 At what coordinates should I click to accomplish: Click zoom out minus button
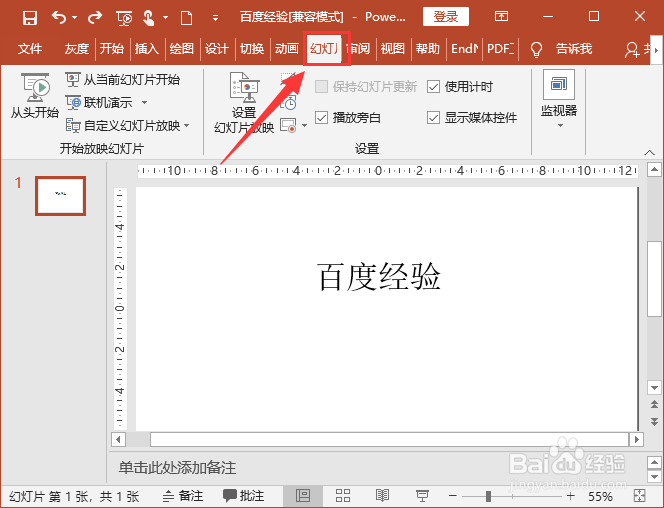click(x=453, y=496)
